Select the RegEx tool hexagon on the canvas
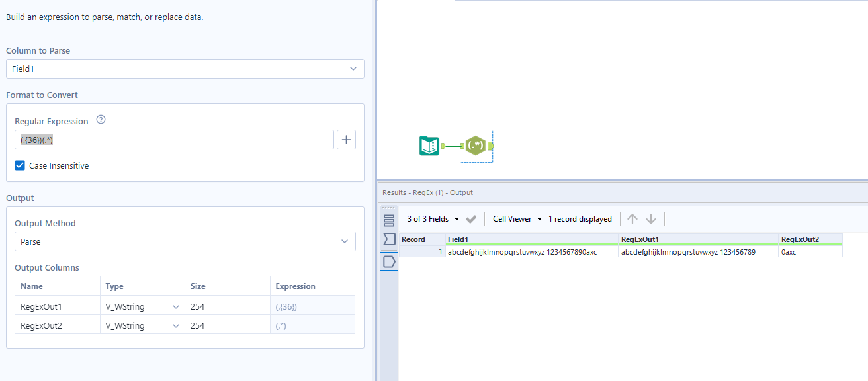868x381 pixels. tap(476, 146)
